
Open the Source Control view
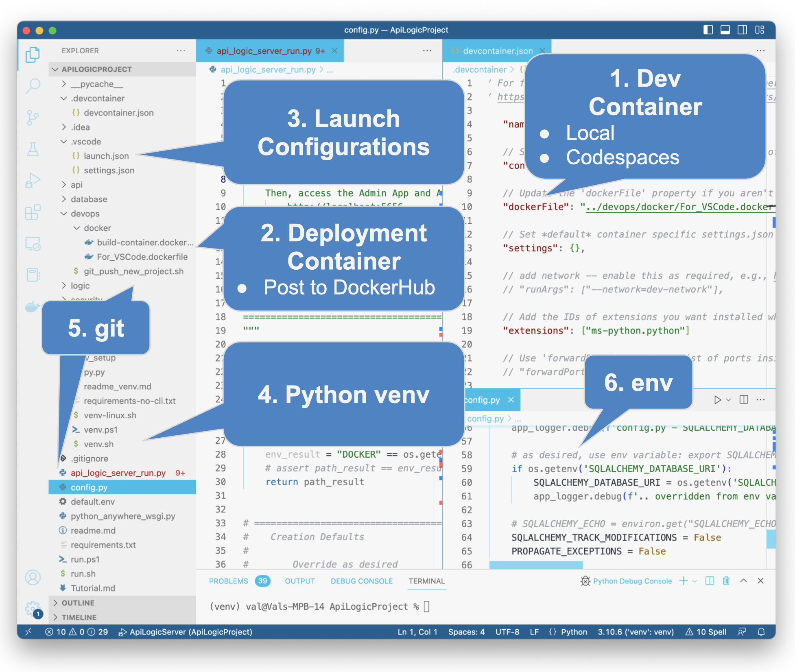tap(33, 118)
